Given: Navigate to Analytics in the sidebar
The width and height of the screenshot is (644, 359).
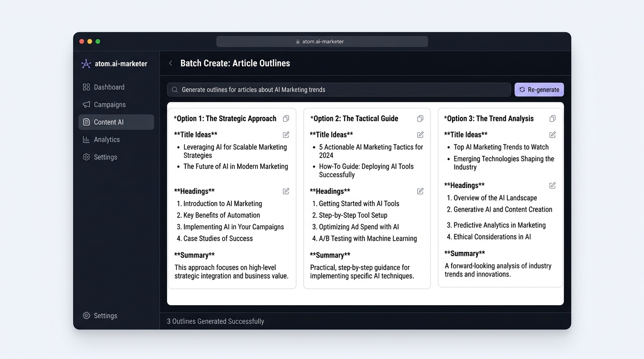Looking at the screenshot, I should [107, 140].
